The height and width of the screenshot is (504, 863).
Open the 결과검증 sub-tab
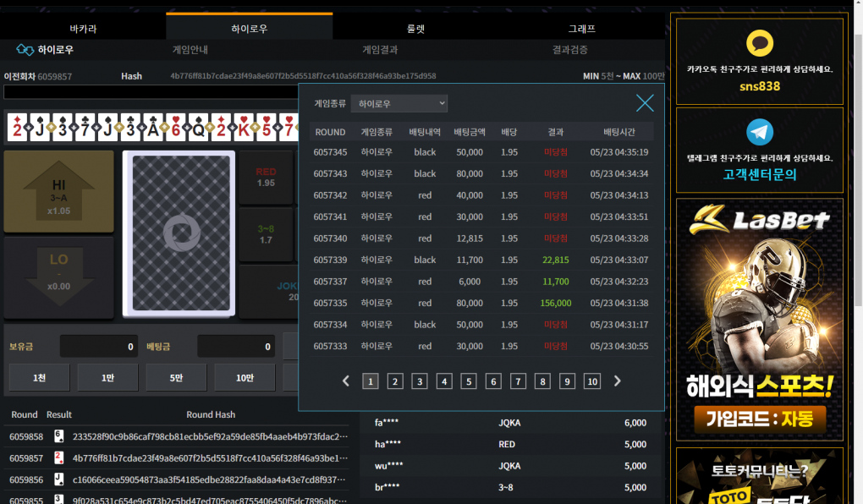tap(569, 50)
